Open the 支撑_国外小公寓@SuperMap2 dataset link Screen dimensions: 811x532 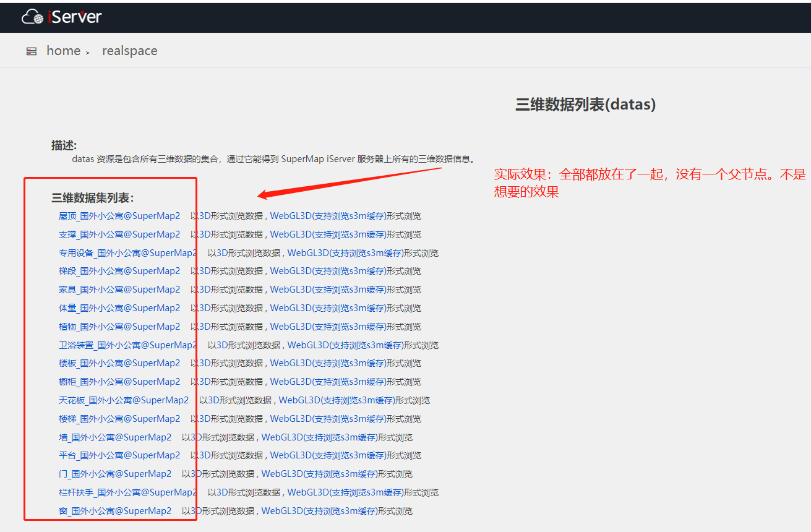pyautogui.click(x=119, y=234)
